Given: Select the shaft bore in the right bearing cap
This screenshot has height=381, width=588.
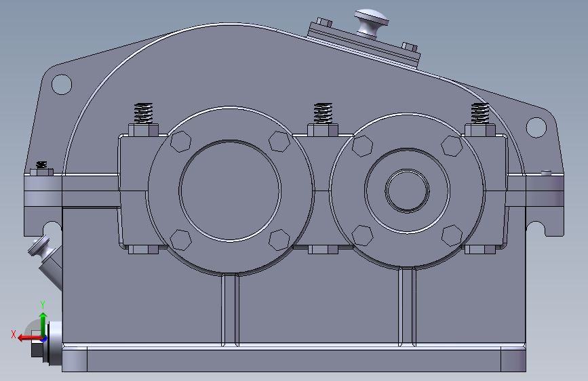Looking at the screenshot, I should point(407,190).
